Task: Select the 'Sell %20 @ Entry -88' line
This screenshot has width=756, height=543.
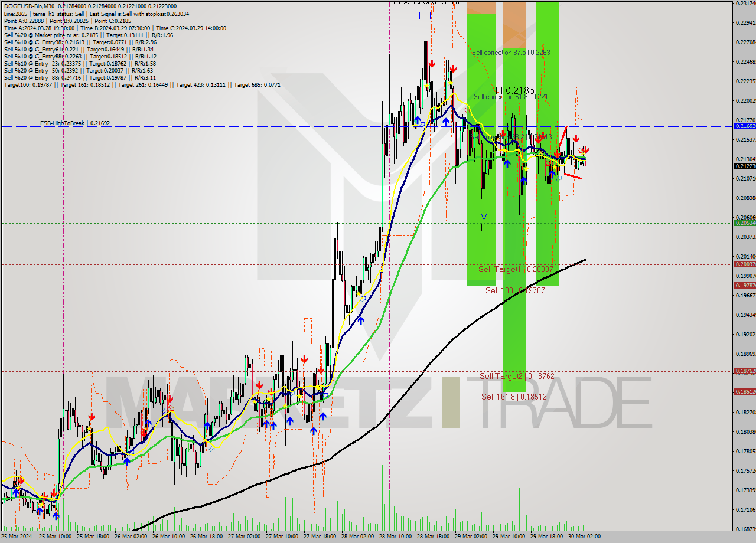Action: click(x=80, y=78)
